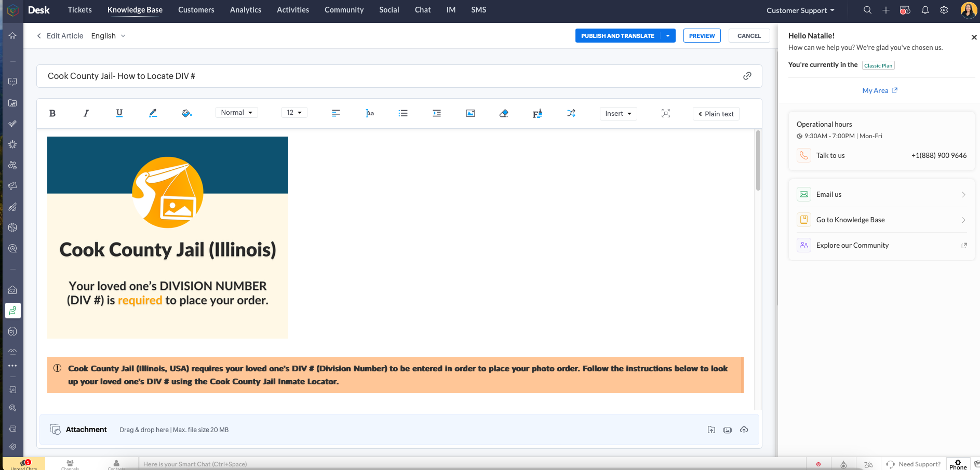Click the Talk to us phone icon
Viewport: 980px width, 470px height.
[x=804, y=155]
